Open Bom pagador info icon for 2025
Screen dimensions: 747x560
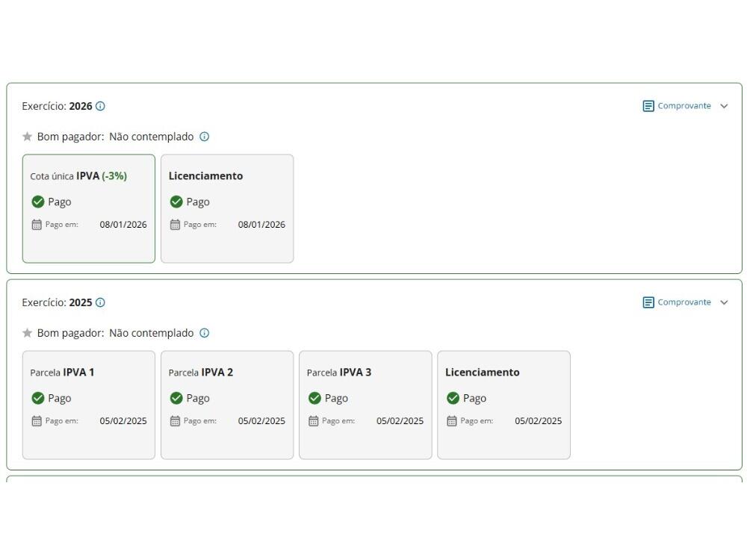[204, 333]
